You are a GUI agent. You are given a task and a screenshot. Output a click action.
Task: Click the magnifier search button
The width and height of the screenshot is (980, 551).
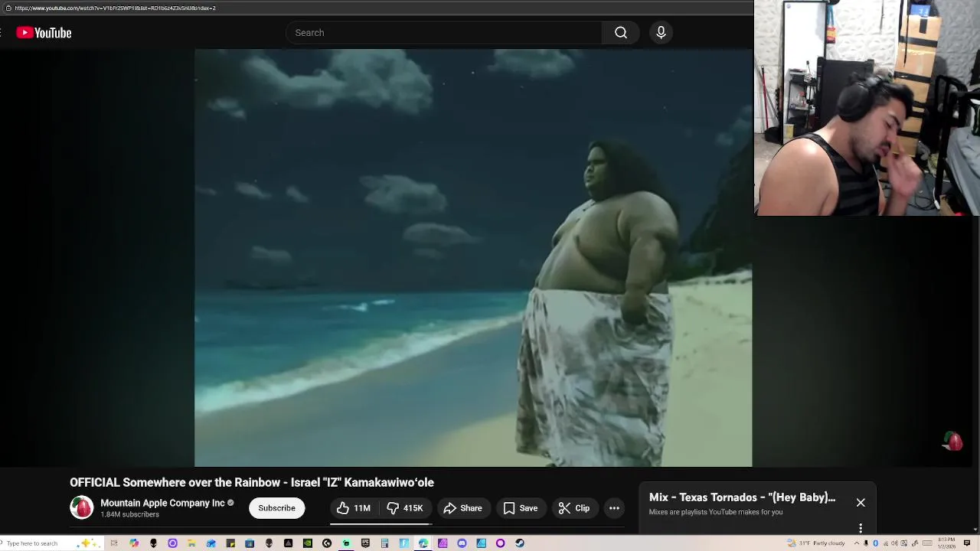[x=621, y=33]
